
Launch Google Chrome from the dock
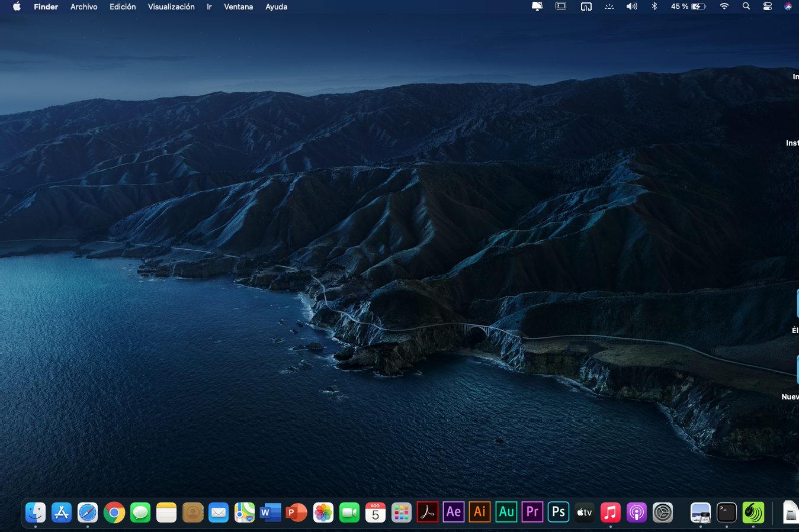point(114,512)
